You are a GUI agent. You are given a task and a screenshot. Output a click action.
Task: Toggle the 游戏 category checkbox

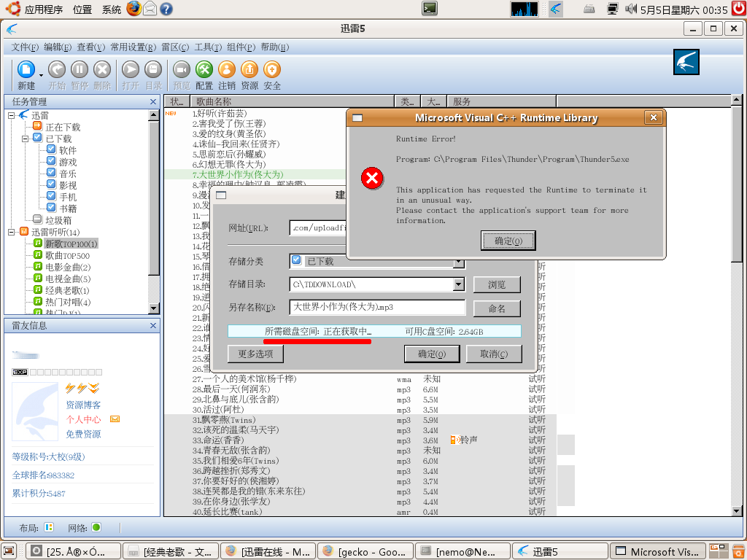point(52,161)
